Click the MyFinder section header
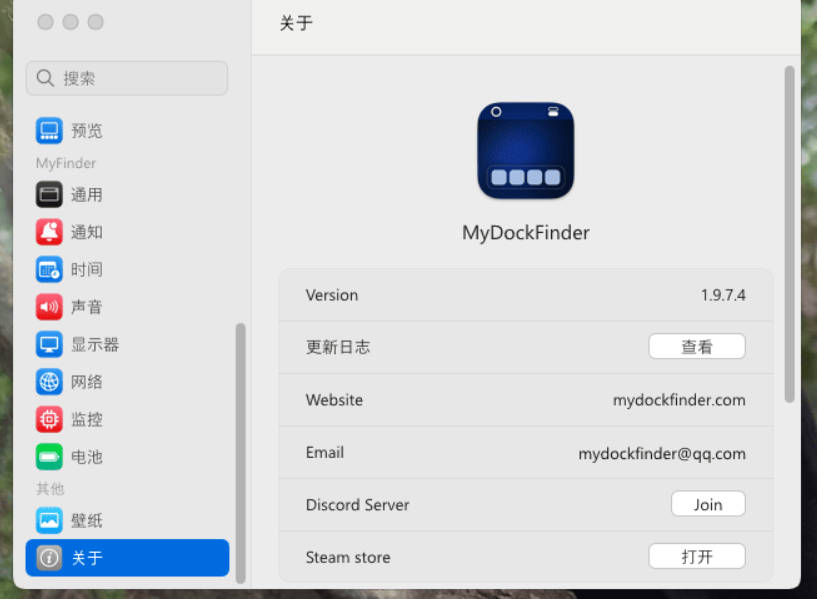The image size is (817, 599). [66, 163]
